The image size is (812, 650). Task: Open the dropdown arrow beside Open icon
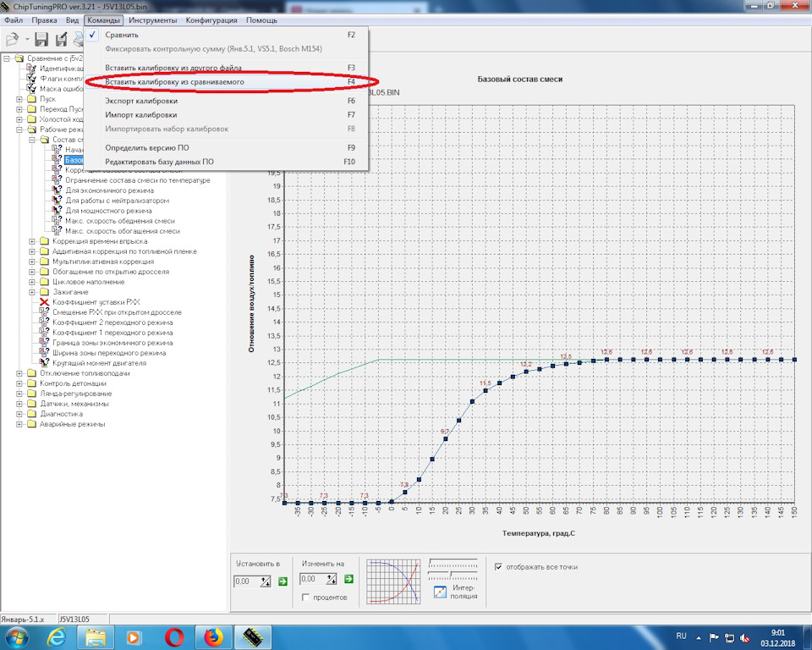click(27, 40)
